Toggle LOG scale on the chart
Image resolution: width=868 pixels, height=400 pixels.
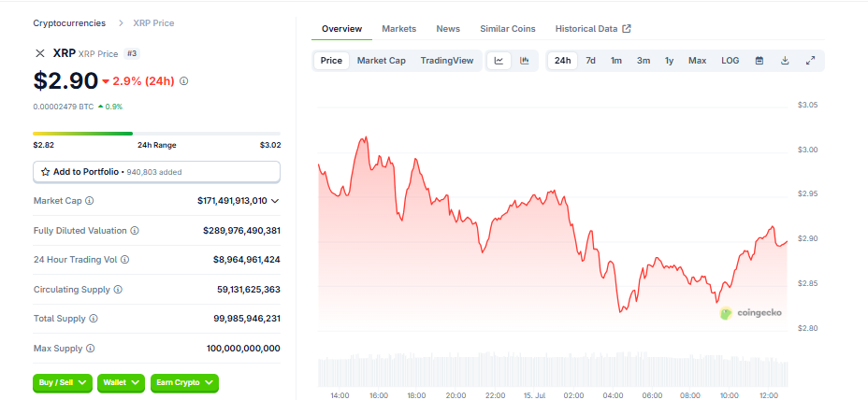[731, 61]
